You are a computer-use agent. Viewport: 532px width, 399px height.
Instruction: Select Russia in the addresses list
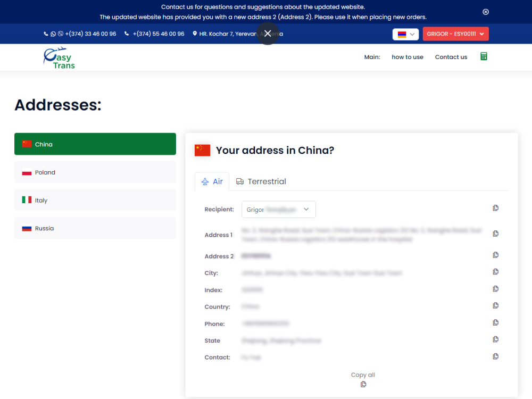tap(95, 228)
